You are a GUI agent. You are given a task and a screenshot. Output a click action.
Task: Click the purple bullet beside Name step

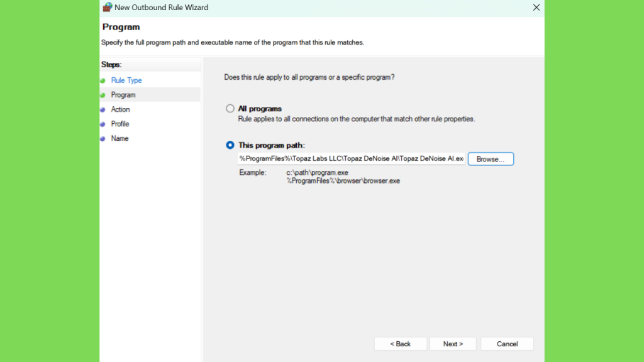(x=103, y=139)
